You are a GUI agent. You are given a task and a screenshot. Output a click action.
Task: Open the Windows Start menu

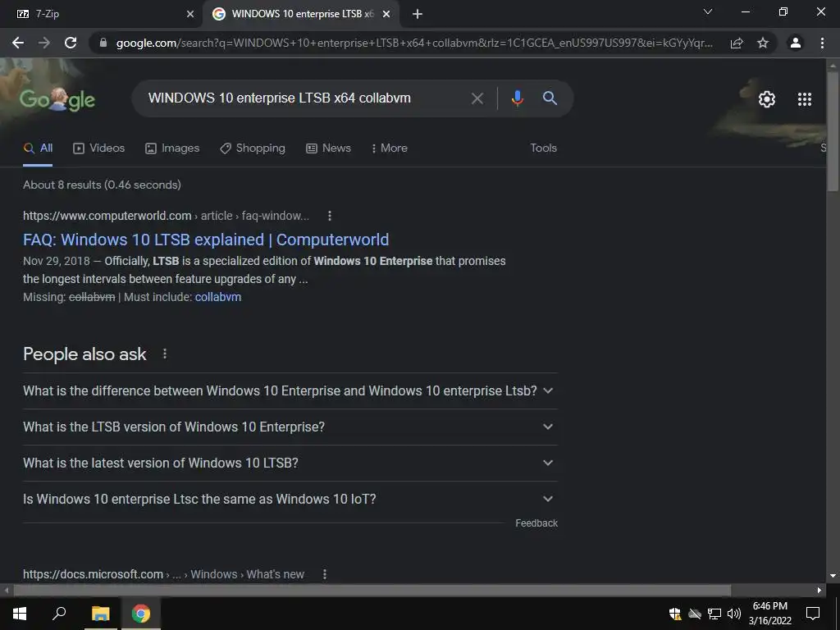pyautogui.click(x=20, y=614)
